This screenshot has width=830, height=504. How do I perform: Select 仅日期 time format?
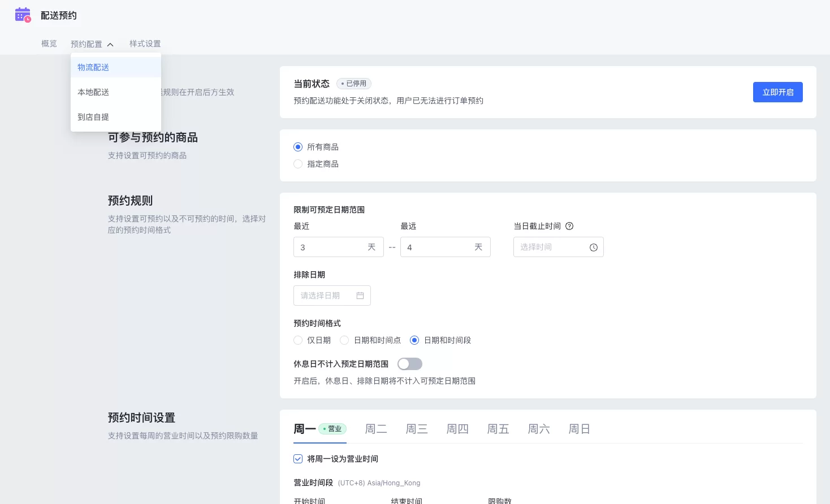click(298, 340)
